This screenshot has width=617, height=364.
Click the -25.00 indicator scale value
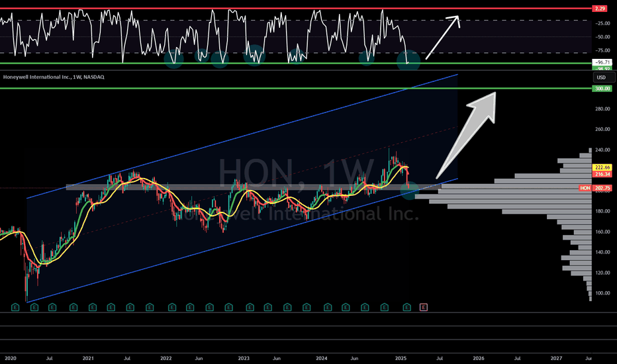pos(602,24)
